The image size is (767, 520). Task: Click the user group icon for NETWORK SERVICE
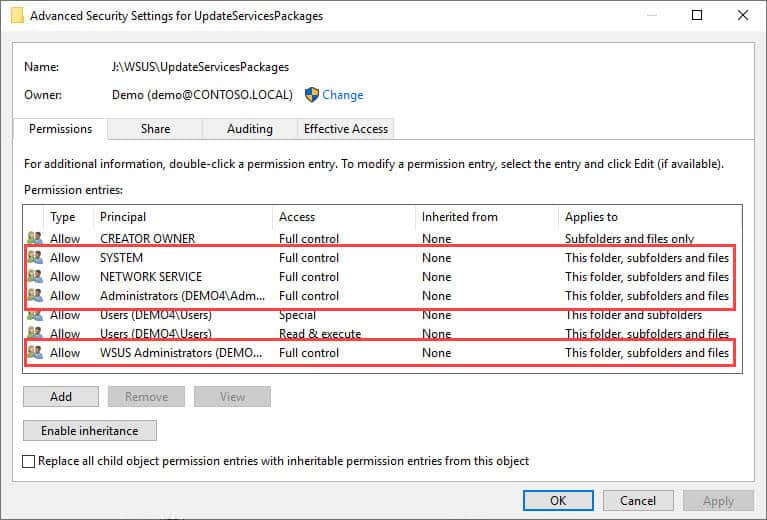coord(35,276)
